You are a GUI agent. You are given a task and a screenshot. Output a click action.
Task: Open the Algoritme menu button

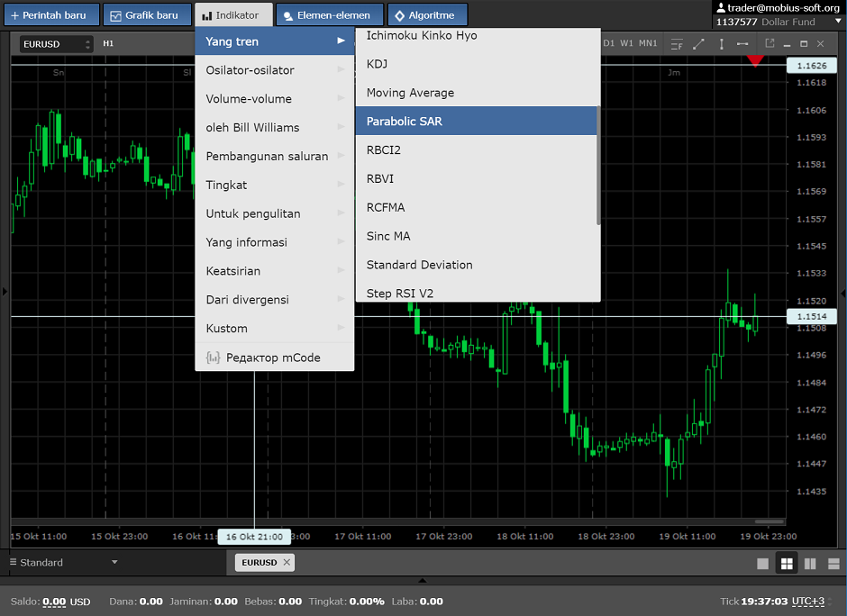(x=427, y=15)
